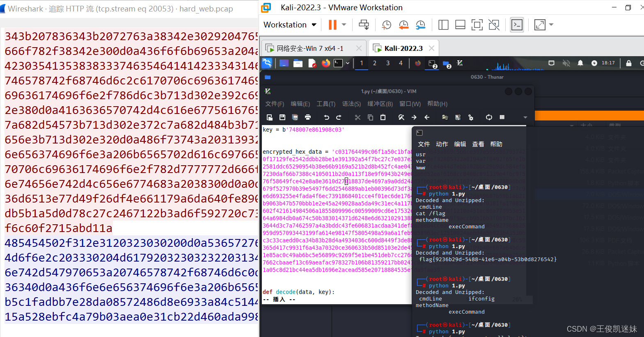Enter VMware full screen mode
This screenshot has width=644, height=337.
pos(477,25)
